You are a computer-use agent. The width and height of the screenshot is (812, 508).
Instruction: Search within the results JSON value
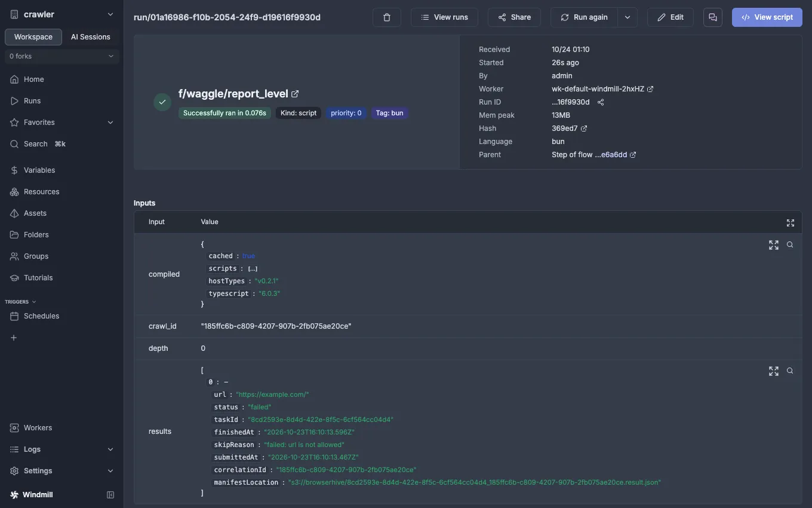tap(790, 371)
